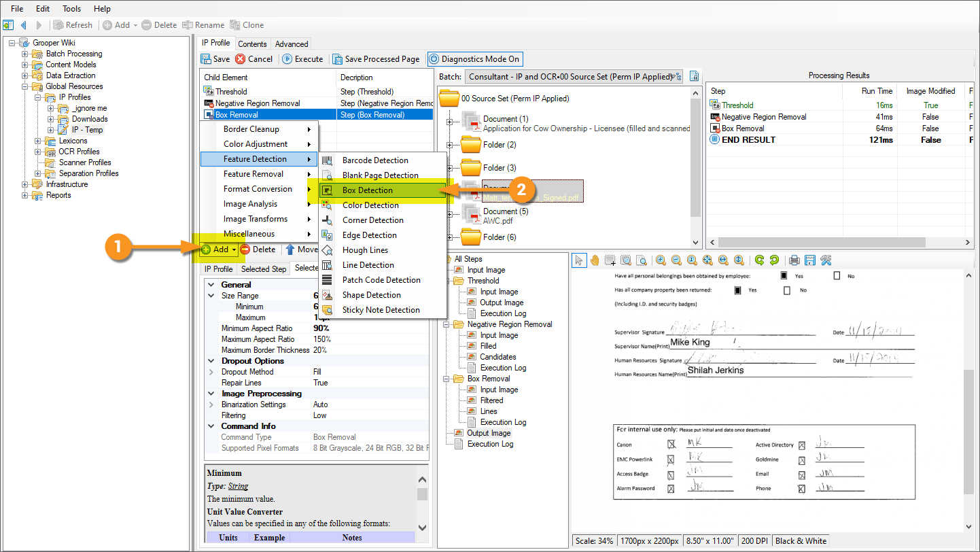Select the pan hand tool in image viewer
This screenshot has height=552, width=980.
pos(595,260)
